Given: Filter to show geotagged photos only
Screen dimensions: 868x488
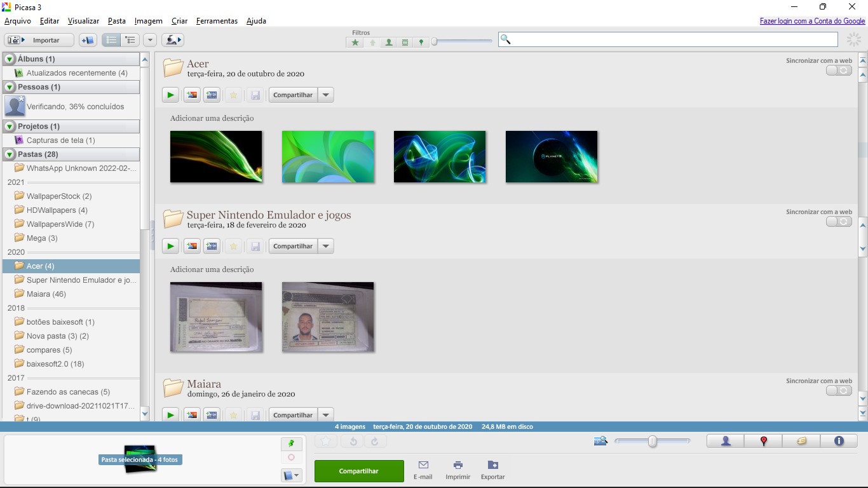Looking at the screenshot, I should (421, 43).
